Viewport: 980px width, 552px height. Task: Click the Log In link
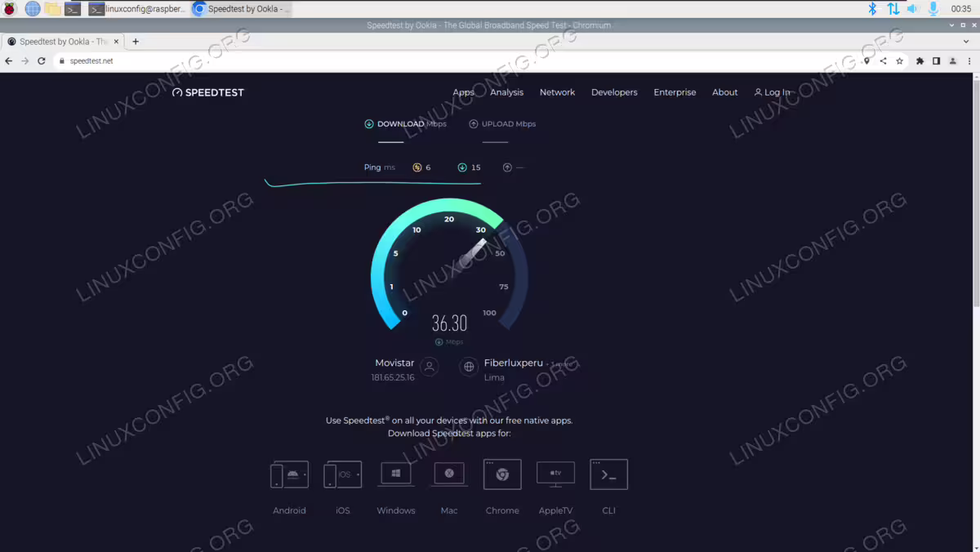coord(772,92)
